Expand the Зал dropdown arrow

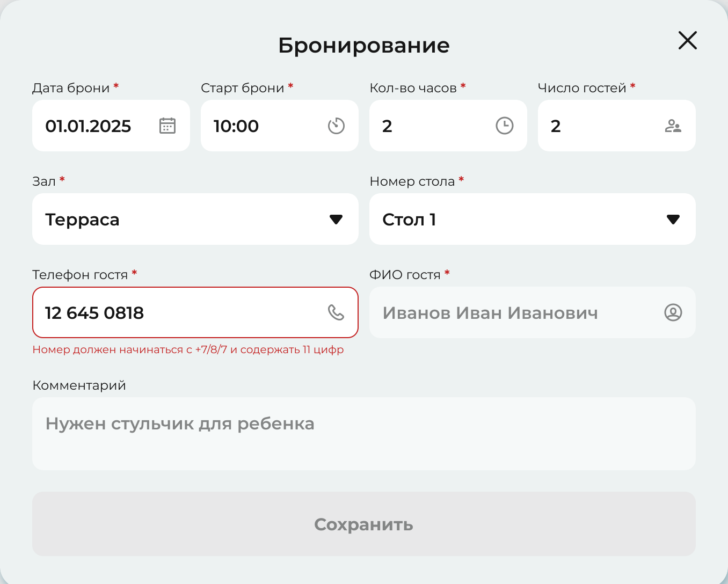tap(336, 219)
